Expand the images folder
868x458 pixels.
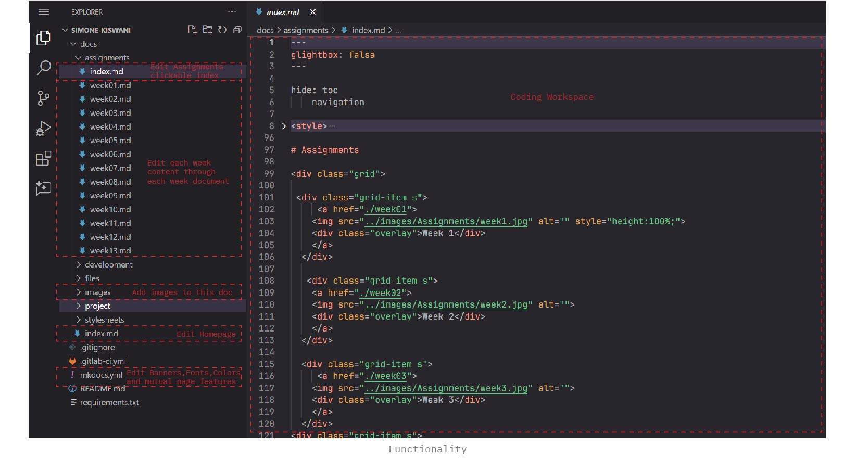click(97, 292)
